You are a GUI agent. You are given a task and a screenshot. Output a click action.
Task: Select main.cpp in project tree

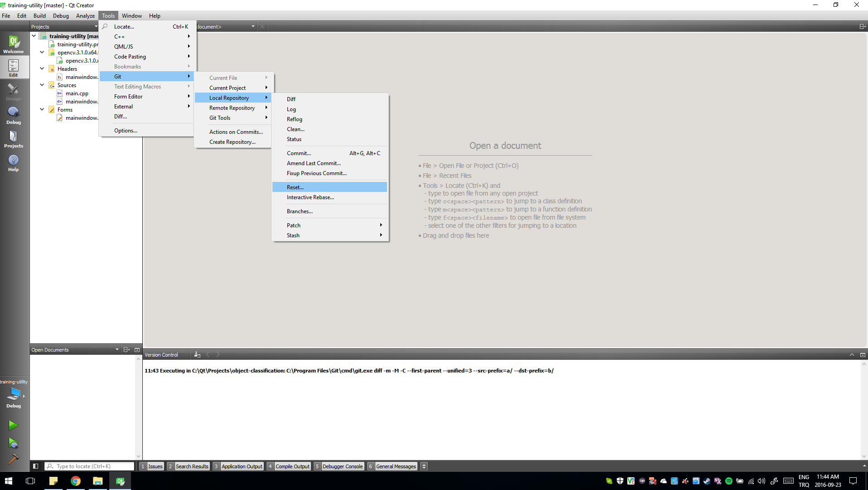tap(77, 93)
